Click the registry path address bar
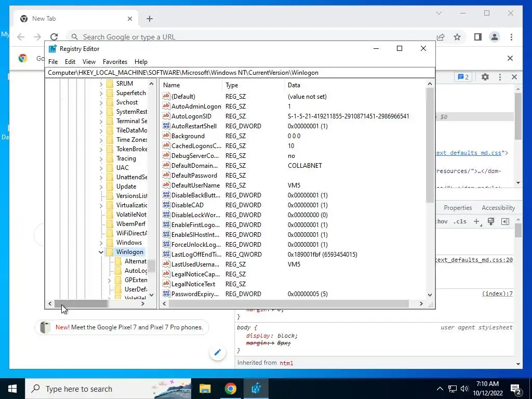532x399 pixels. click(x=240, y=73)
